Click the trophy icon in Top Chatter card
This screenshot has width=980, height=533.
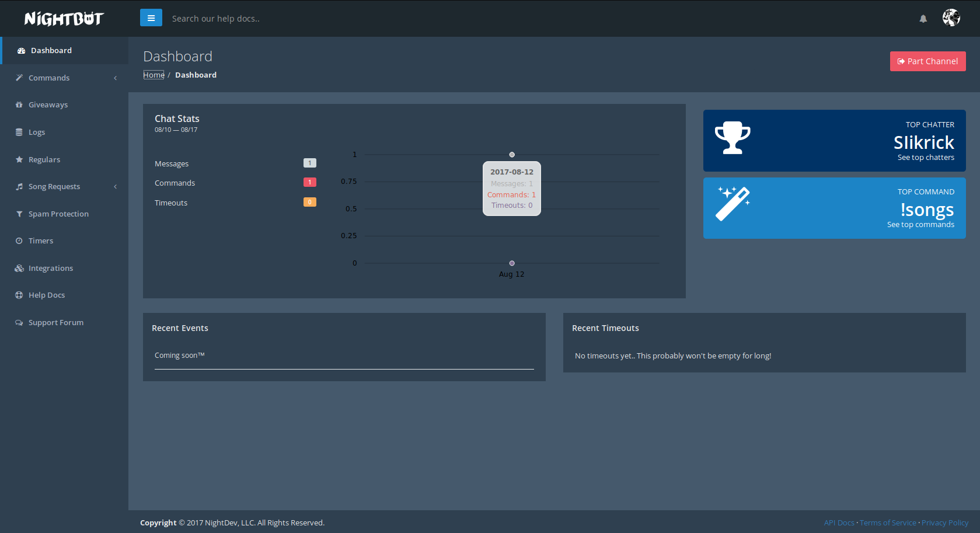coord(733,138)
